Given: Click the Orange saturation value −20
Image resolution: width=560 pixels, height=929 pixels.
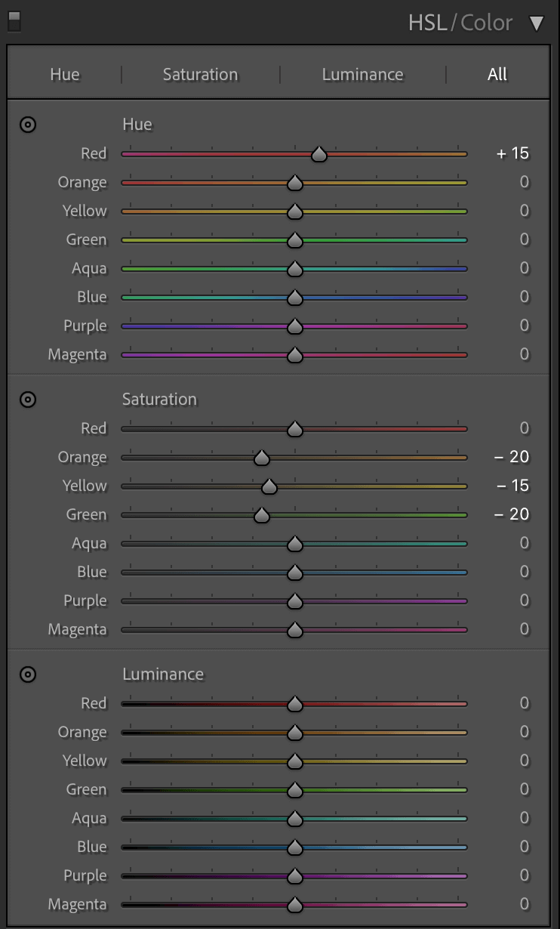Looking at the screenshot, I should pos(512,457).
